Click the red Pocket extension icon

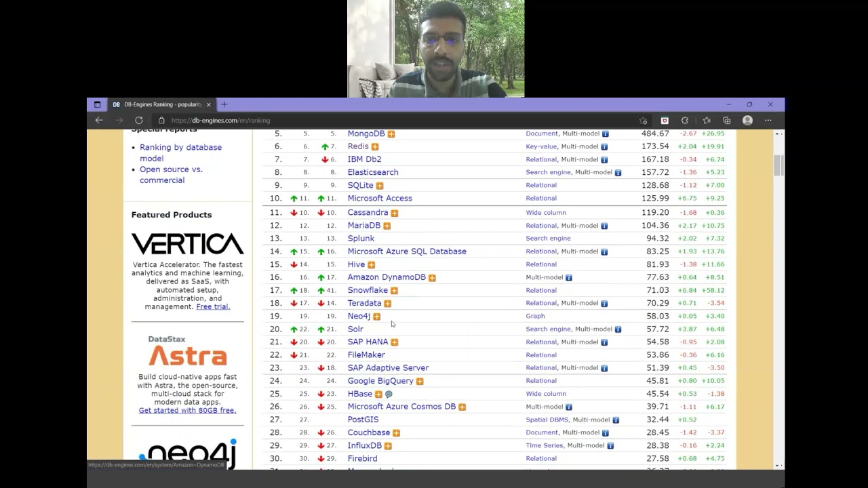tap(665, 120)
